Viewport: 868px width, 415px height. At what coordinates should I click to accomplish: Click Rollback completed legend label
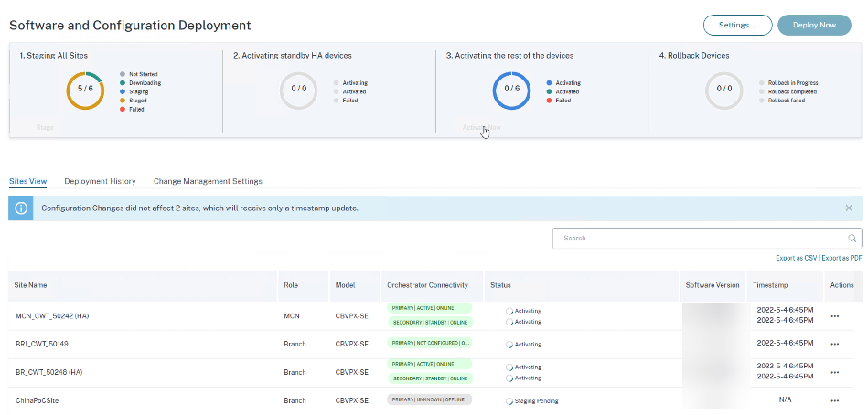pos(792,91)
